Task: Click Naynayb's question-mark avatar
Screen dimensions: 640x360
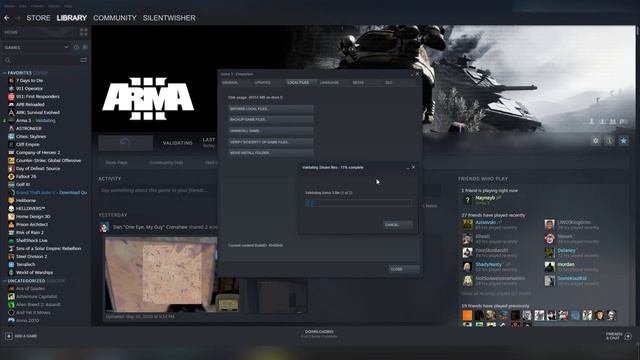Action: pyautogui.click(x=467, y=200)
